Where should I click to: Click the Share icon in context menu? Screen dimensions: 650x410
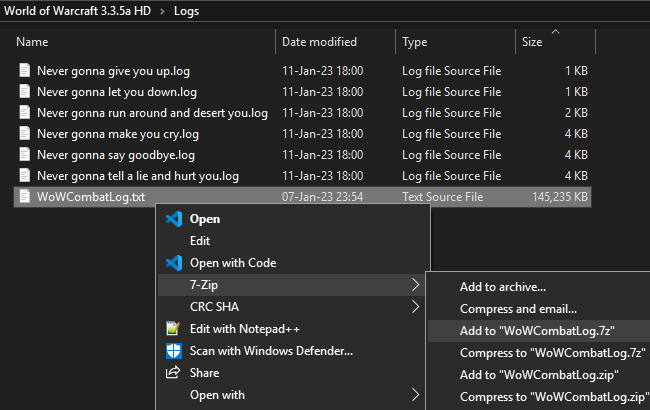[173, 373]
